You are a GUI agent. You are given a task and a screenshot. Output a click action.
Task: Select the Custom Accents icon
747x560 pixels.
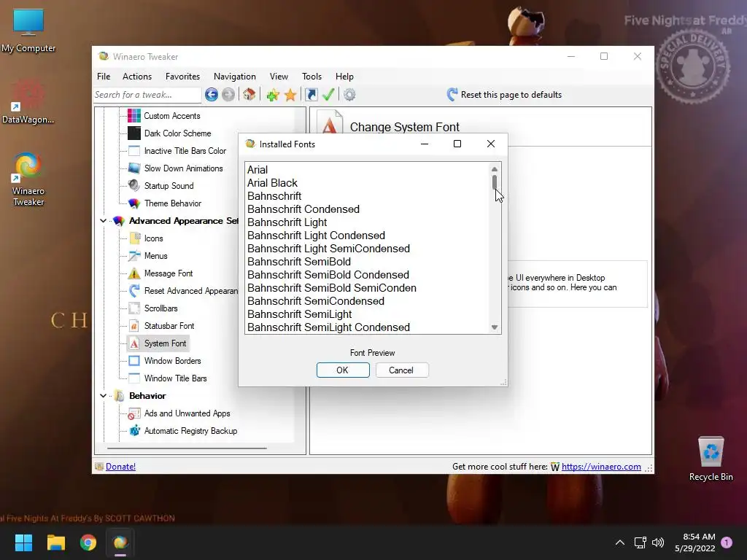(134, 116)
